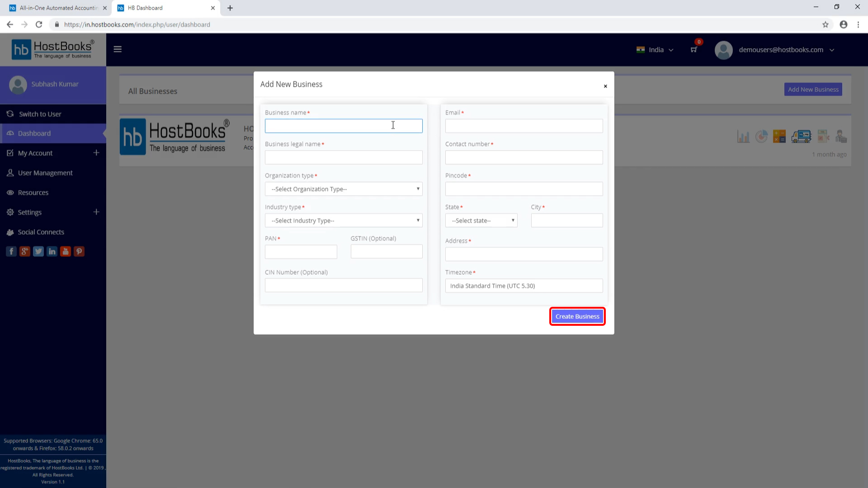Bookmark page with the star icon
The width and height of the screenshot is (868, 488).
pos(826,25)
